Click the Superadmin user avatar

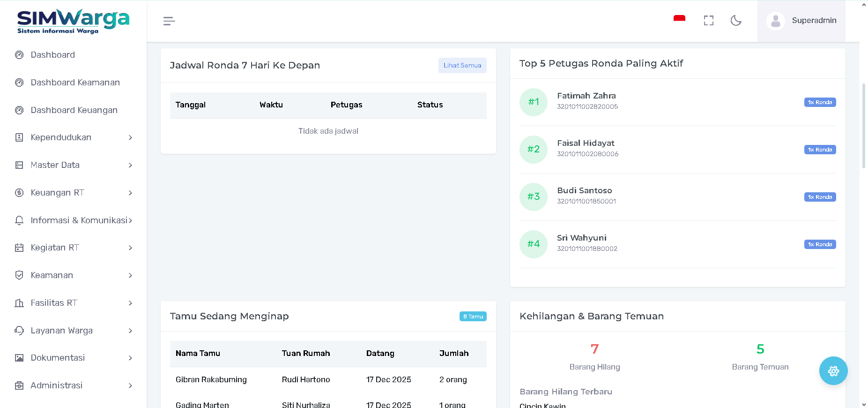(x=775, y=21)
